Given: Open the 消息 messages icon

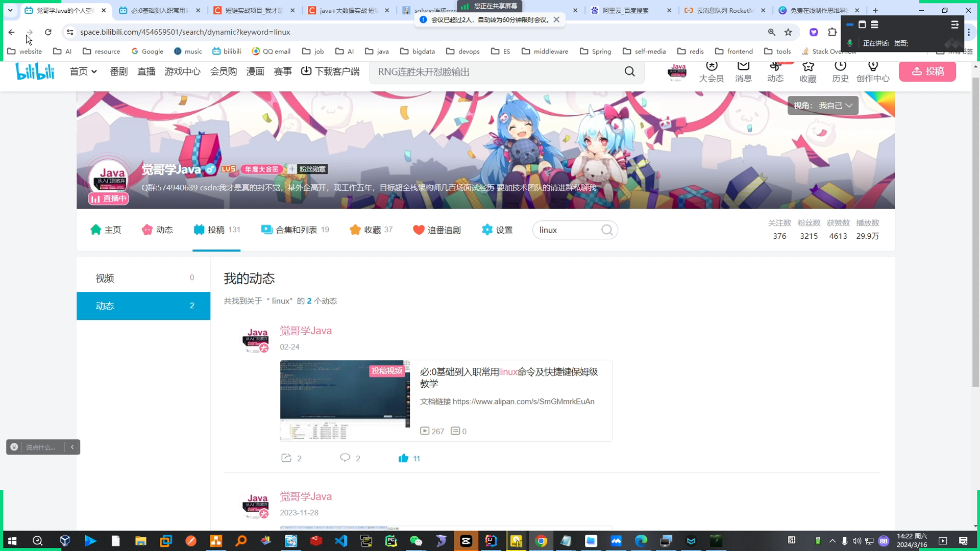Looking at the screenshot, I should [743, 72].
